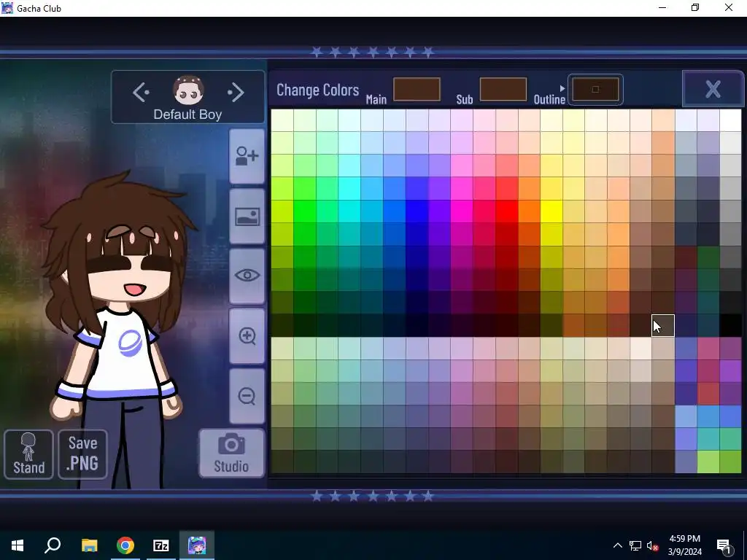
Task: Go to previous character with left arrow
Action: click(x=141, y=93)
